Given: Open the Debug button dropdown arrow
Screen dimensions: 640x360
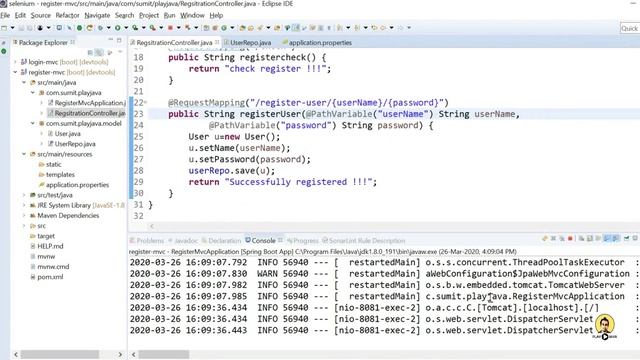Looking at the screenshot, I should [108, 28].
